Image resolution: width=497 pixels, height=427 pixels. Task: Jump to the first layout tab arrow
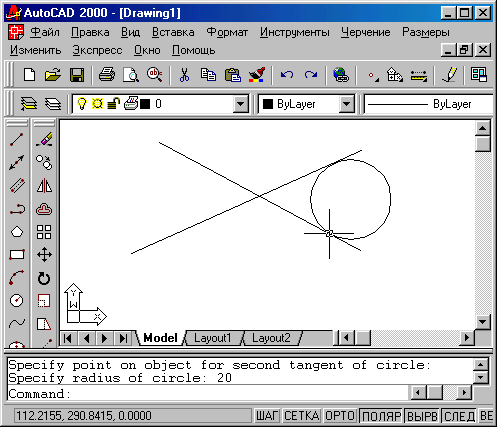tap(68, 339)
